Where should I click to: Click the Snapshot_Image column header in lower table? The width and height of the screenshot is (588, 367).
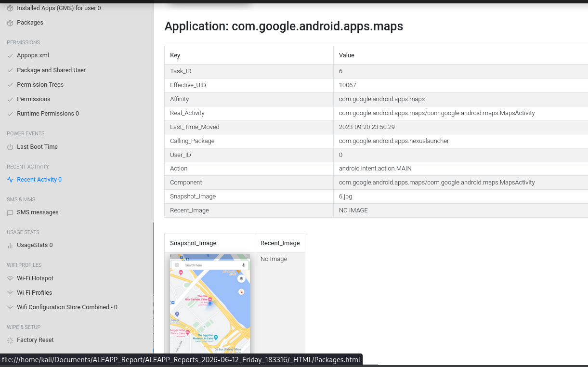209,243
